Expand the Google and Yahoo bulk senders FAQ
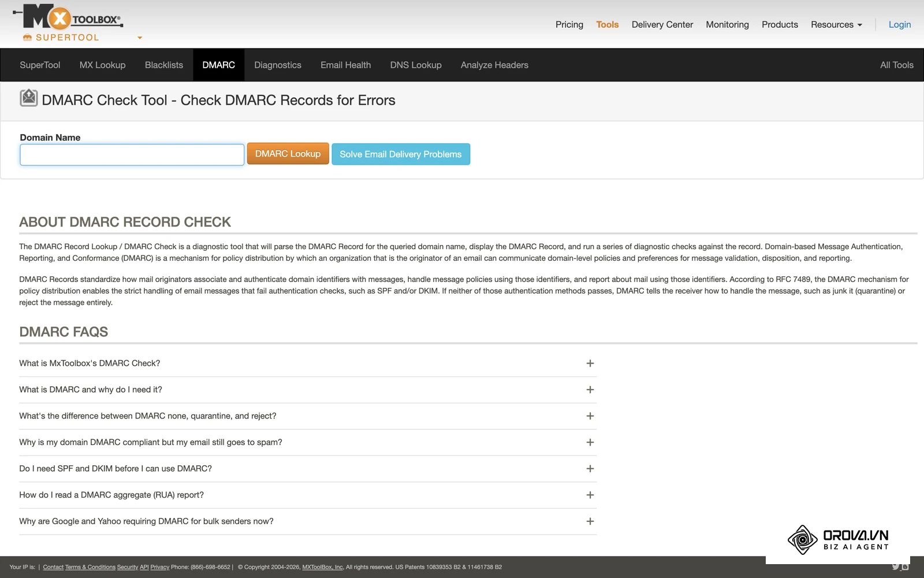This screenshot has width=924, height=578. click(x=308, y=521)
